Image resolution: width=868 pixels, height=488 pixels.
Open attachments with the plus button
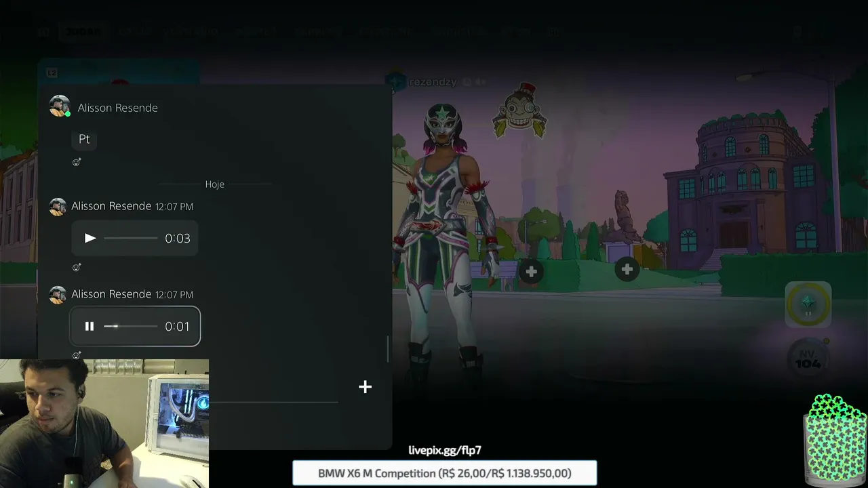click(365, 386)
